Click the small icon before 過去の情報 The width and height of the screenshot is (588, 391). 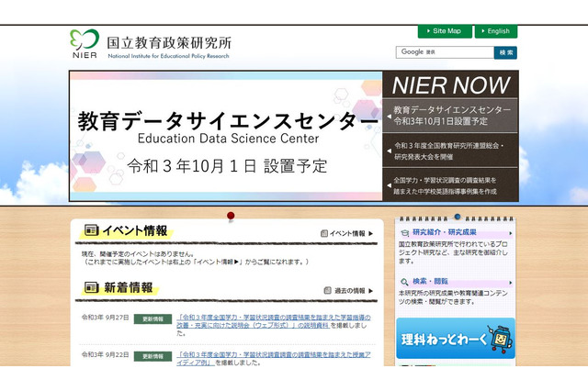click(327, 290)
